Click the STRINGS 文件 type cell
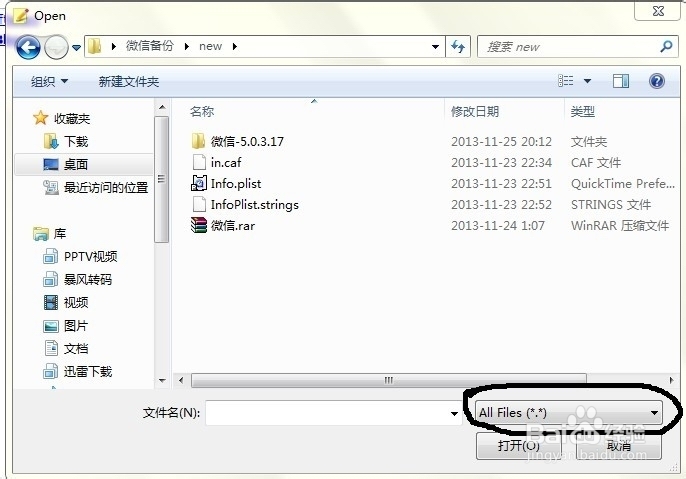 tap(611, 205)
